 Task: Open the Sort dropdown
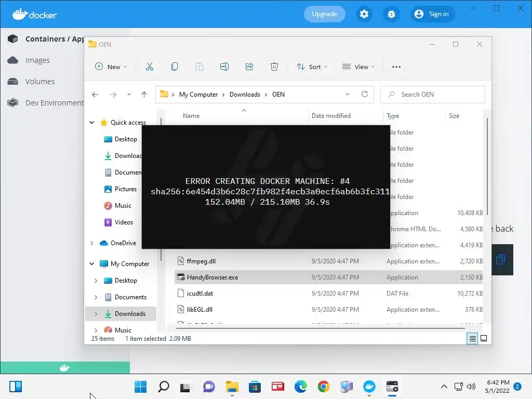pos(312,67)
